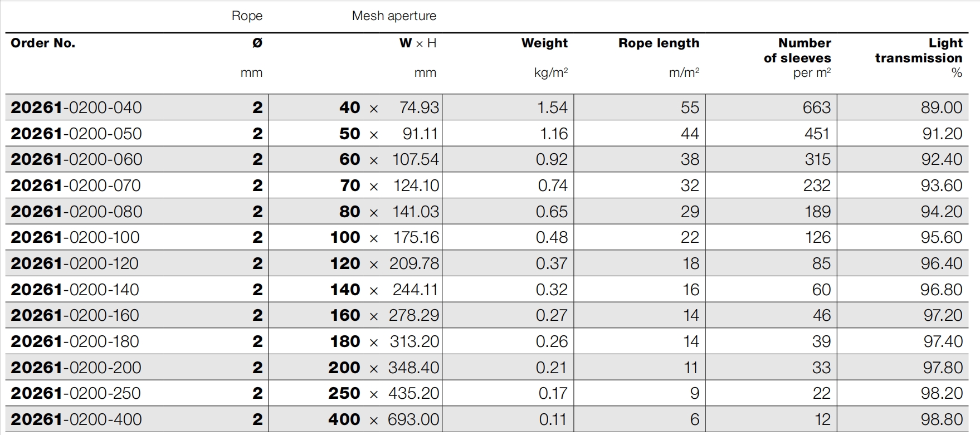
Task: Select order number 20261-0200-400
Action: tap(76, 419)
